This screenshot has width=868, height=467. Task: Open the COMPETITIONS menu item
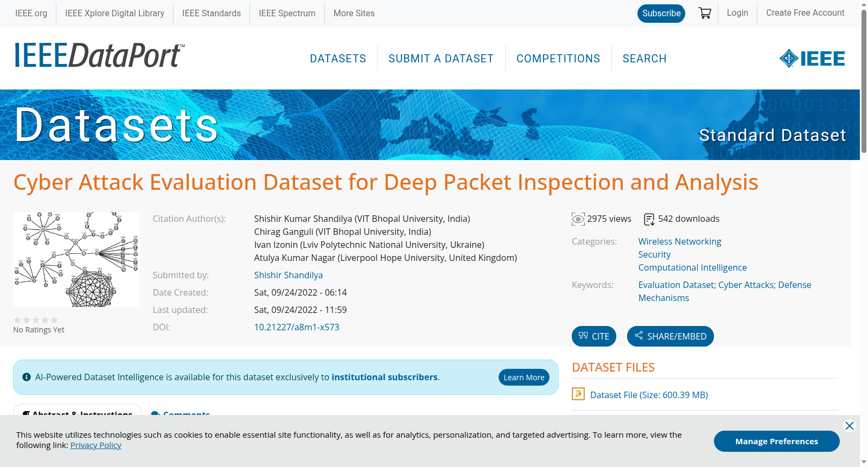click(x=558, y=59)
